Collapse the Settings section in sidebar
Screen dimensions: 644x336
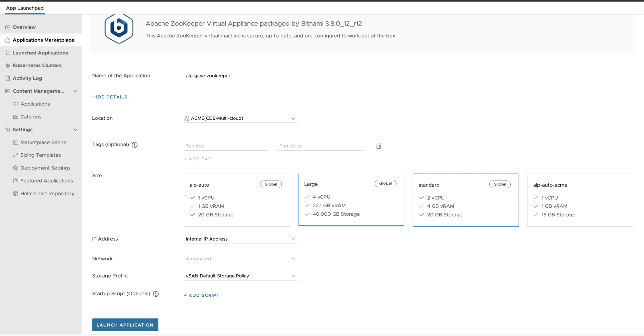(x=75, y=129)
